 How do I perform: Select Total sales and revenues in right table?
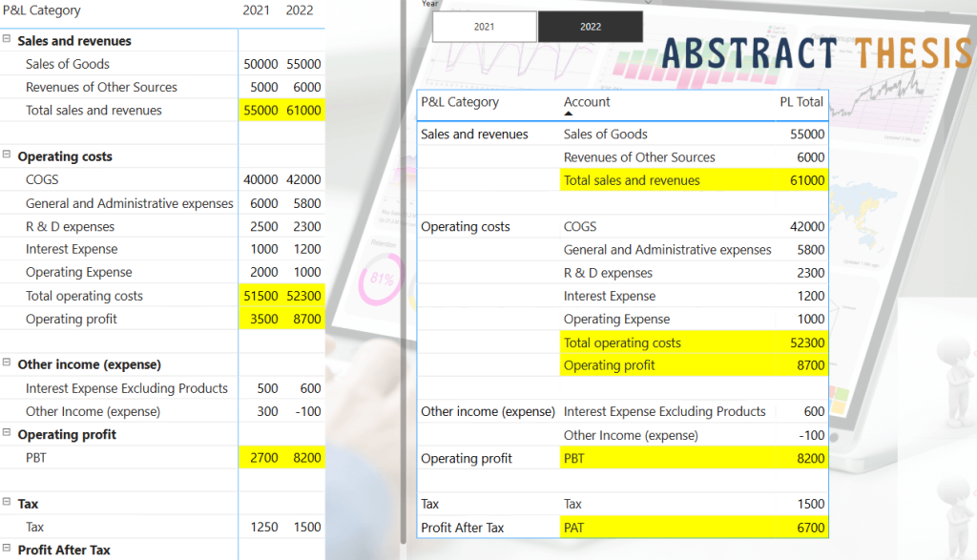[x=632, y=180]
